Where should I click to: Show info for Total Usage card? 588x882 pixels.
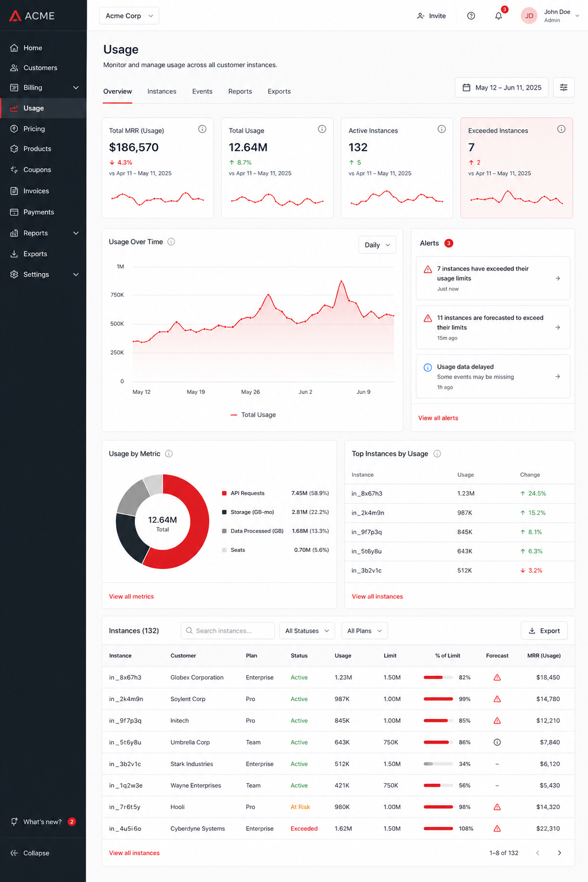(x=322, y=129)
